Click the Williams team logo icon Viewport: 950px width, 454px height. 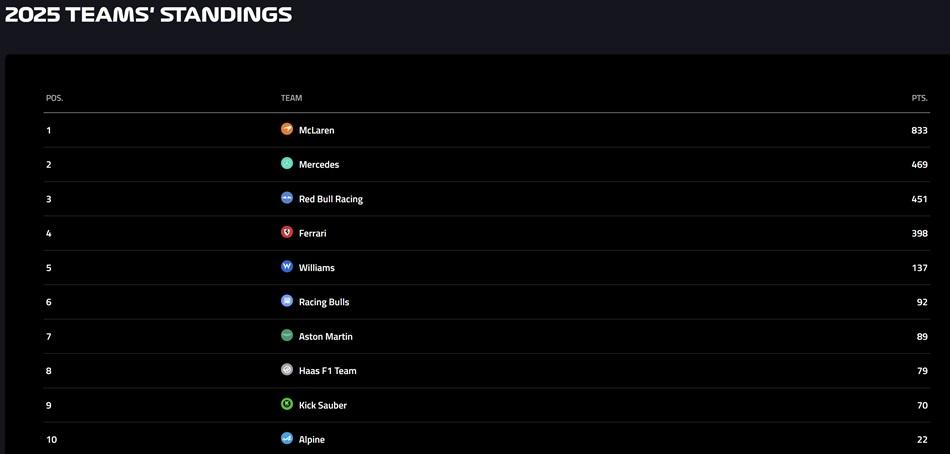[x=287, y=267]
